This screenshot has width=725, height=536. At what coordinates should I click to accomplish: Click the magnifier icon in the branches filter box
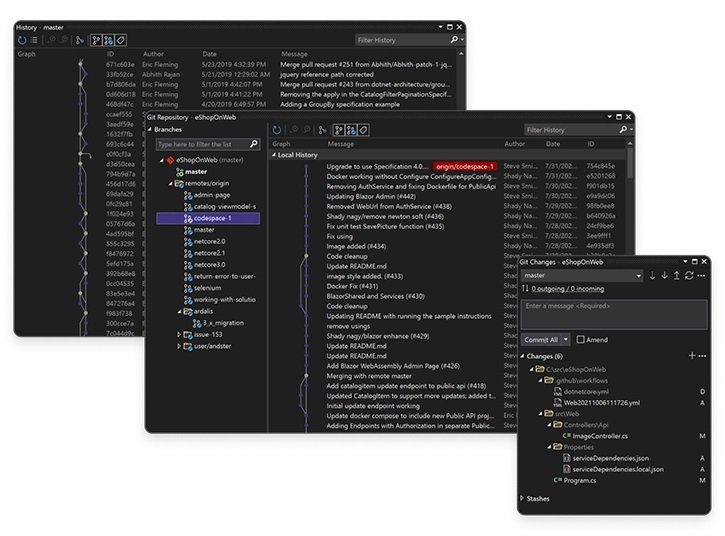click(253, 144)
